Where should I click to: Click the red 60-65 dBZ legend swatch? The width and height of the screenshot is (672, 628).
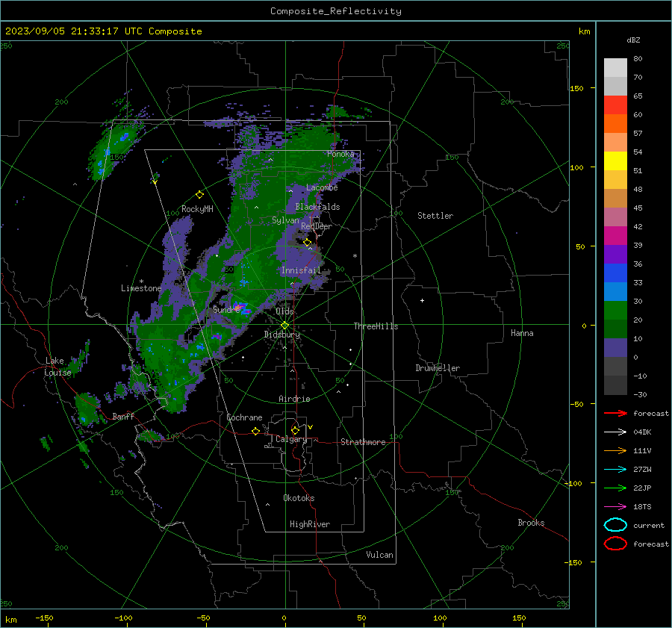615,105
